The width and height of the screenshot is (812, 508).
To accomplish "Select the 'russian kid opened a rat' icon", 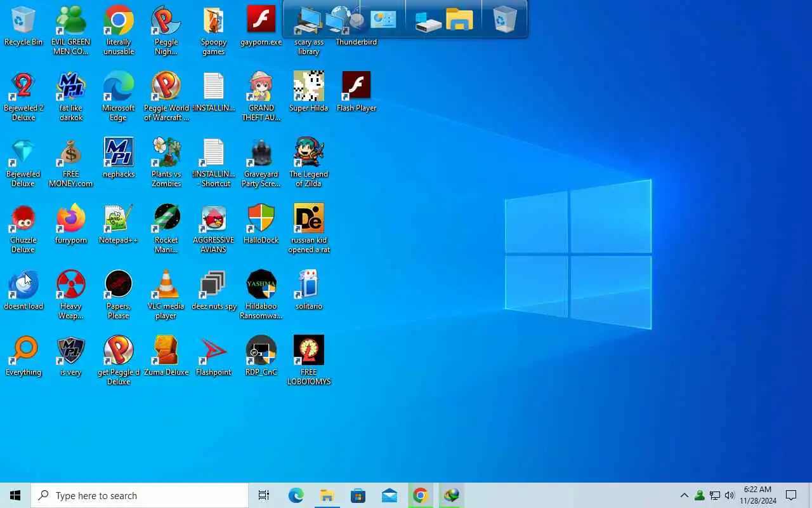I will point(309,229).
